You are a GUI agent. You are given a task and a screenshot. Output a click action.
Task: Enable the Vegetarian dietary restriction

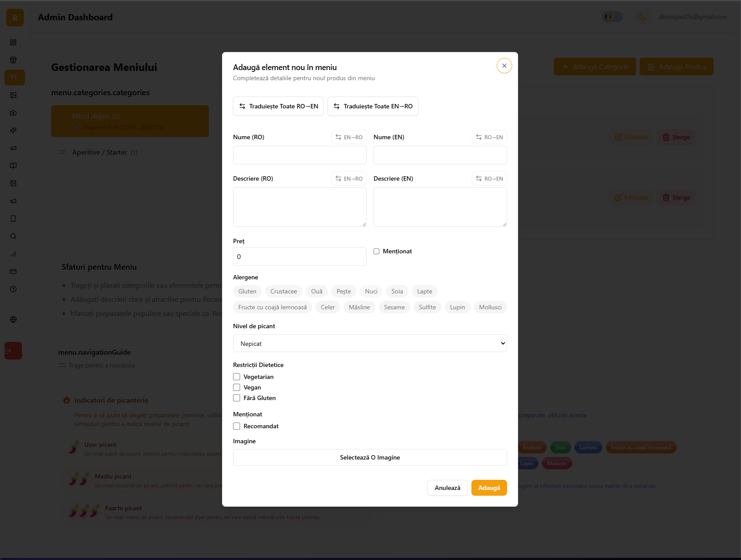pos(237,377)
